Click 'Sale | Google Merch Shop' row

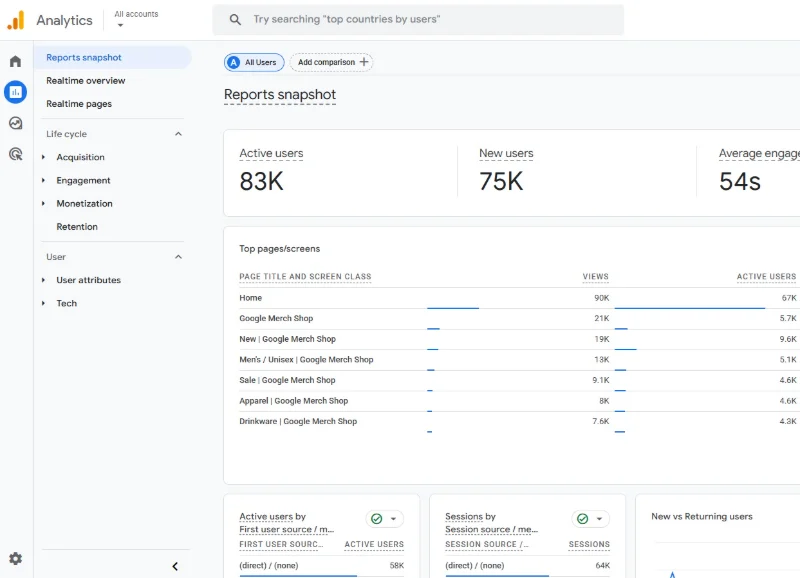click(518, 380)
